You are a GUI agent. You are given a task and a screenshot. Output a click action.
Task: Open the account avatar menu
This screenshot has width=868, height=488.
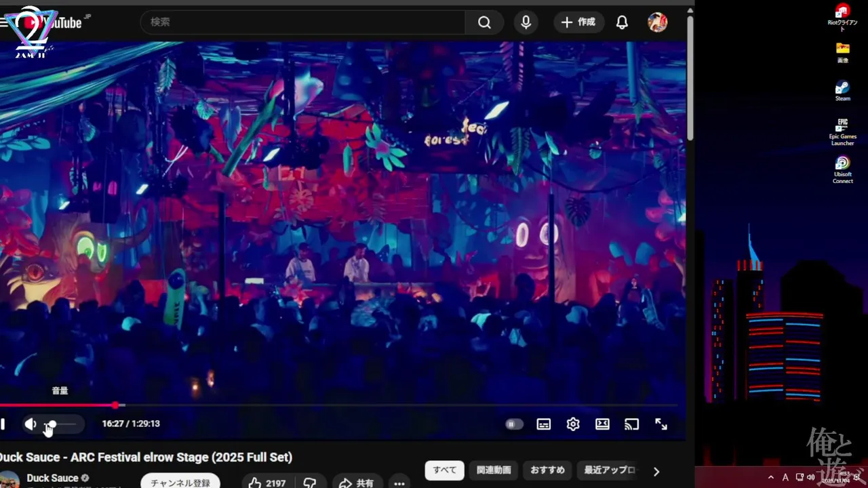pyautogui.click(x=657, y=22)
